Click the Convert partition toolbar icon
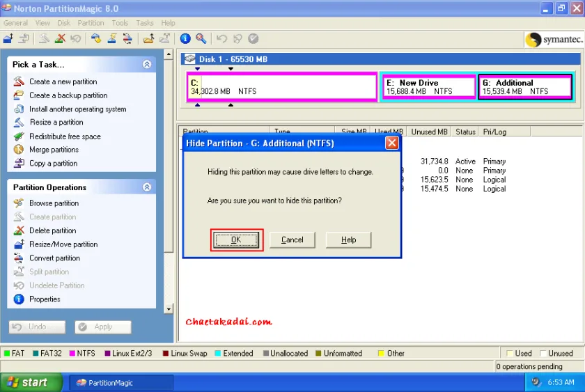585x392 pixels. (127, 38)
